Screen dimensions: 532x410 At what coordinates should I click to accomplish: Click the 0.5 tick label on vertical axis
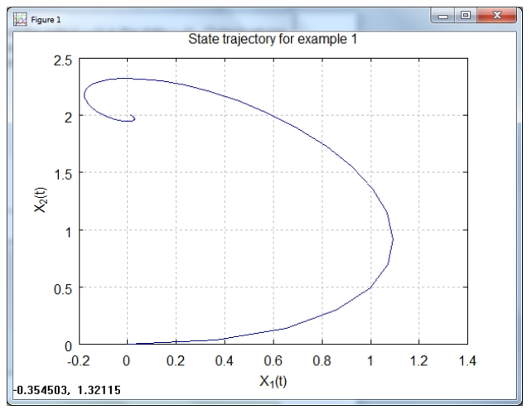pos(63,289)
